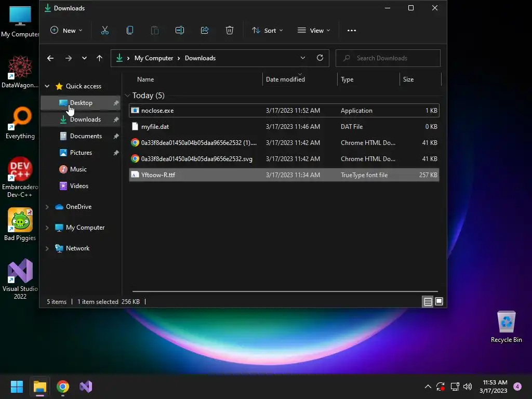Select Documents in Quick access
Viewport: 532px width, 399px height.
[x=81, y=136]
